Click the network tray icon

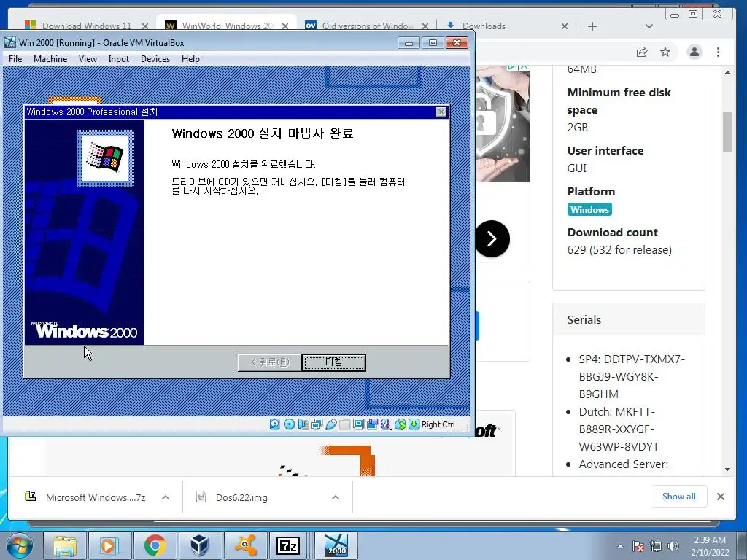(x=656, y=547)
